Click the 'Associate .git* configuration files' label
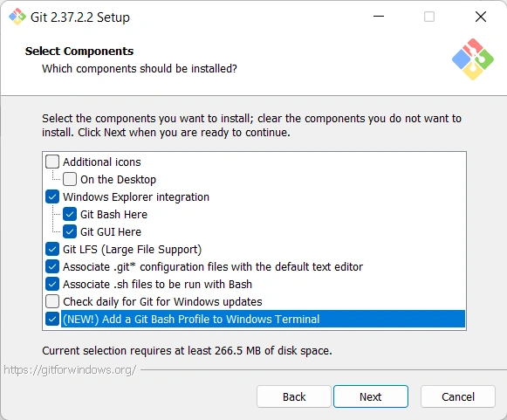 pyautogui.click(x=213, y=266)
